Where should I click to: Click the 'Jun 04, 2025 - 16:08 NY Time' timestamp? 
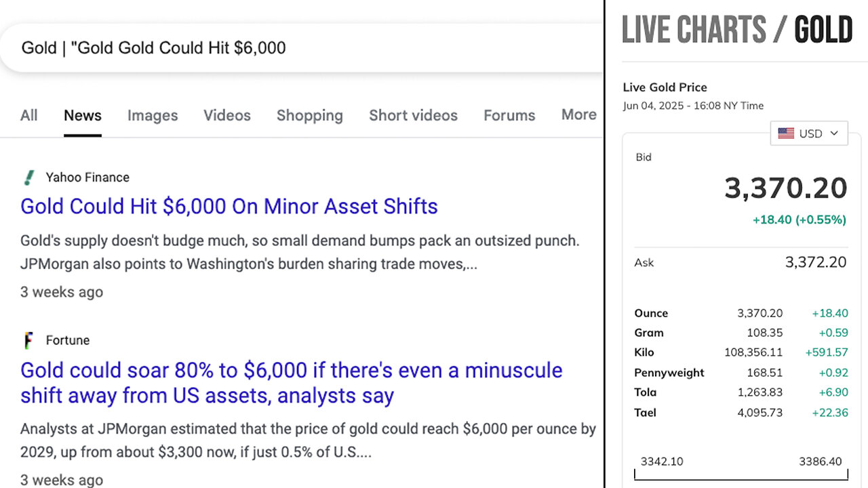click(693, 106)
